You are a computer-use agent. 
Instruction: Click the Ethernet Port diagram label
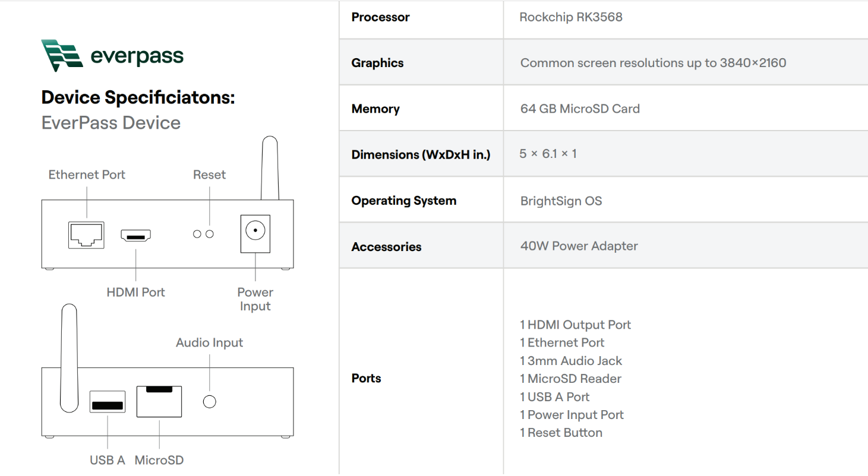tap(87, 174)
